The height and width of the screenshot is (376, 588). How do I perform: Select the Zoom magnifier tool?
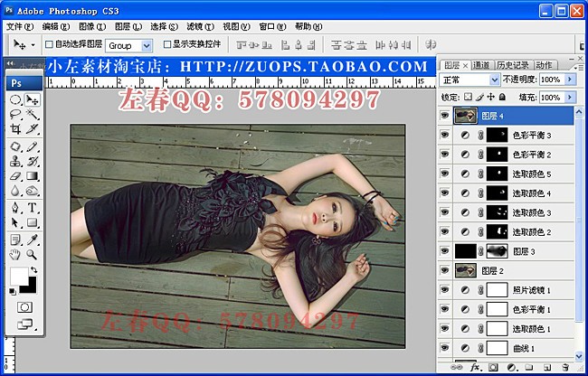pyautogui.click(x=33, y=255)
